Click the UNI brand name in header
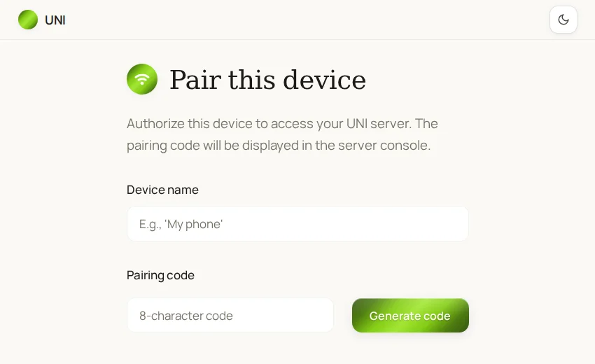 pyautogui.click(x=55, y=20)
